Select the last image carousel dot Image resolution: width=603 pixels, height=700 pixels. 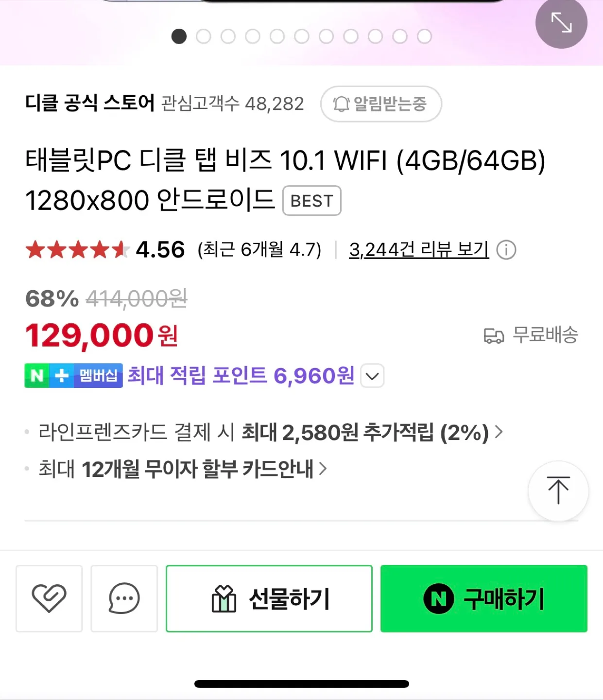(424, 36)
